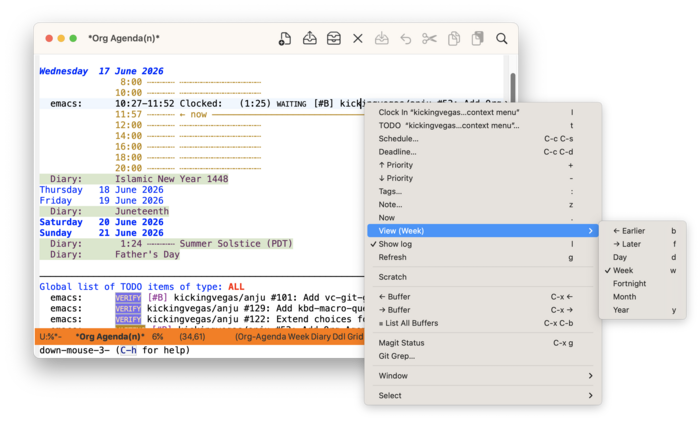Select the checked Week view option

pyautogui.click(x=642, y=271)
